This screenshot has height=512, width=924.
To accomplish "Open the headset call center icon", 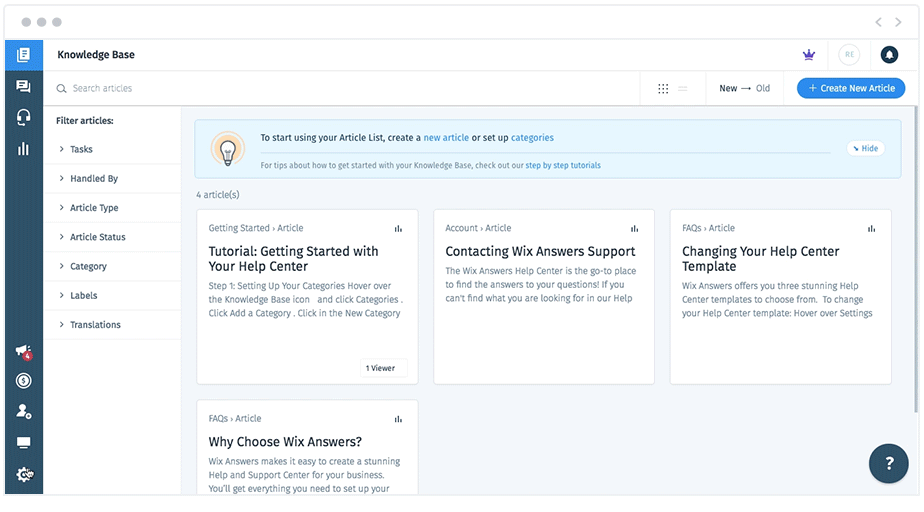I will (23, 118).
